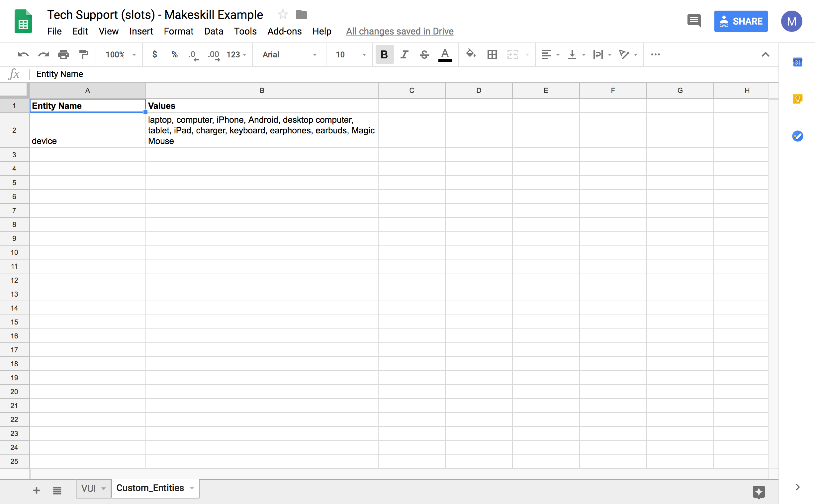Open the account avatar M
815x504 pixels.
point(791,21)
